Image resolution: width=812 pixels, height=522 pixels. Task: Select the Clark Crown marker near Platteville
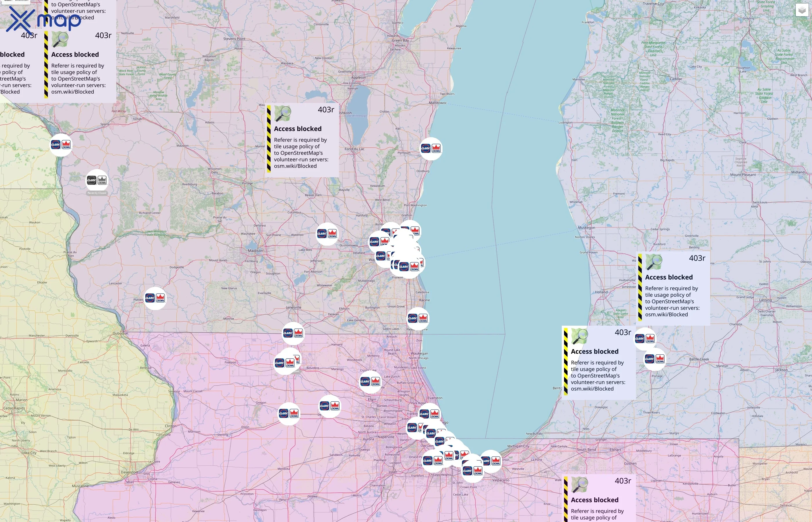(x=155, y=298)
